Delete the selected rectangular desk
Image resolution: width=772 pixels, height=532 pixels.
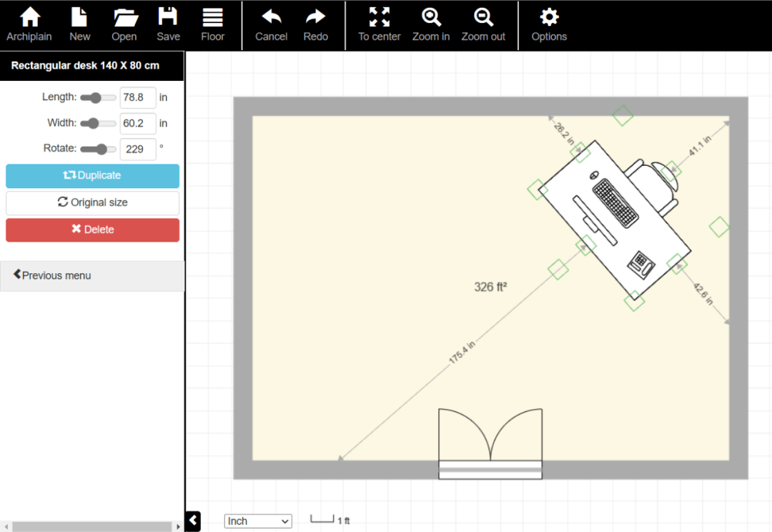(x=92, y=230)
